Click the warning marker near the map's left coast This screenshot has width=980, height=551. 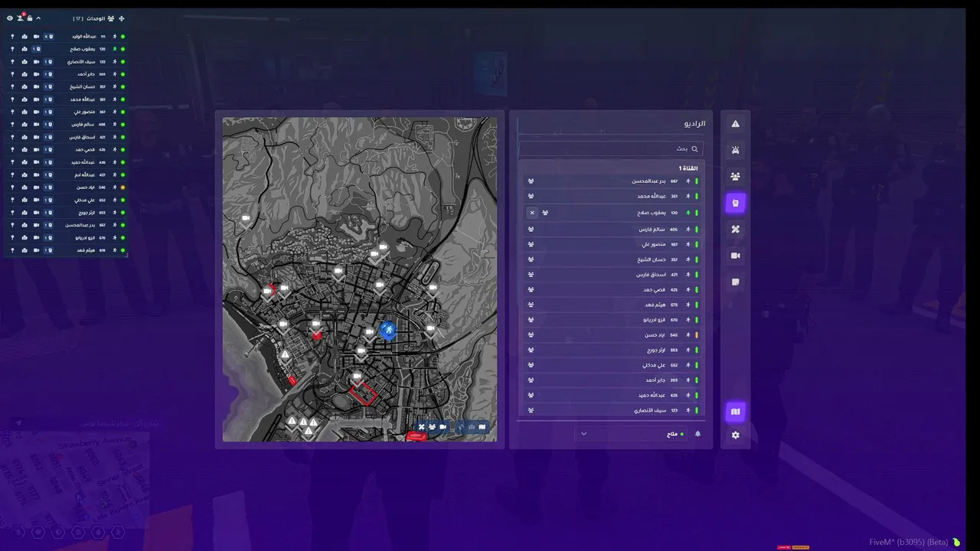[285, 355]
